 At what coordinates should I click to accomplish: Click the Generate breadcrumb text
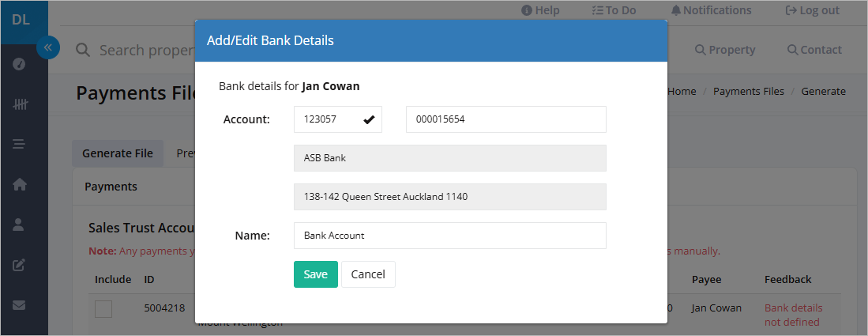823,92
